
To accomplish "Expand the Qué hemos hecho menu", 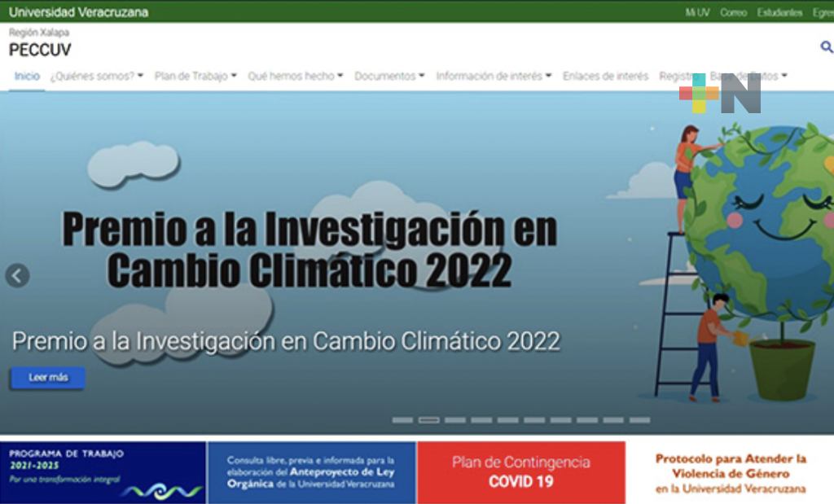I will click(x=296, y=76).
